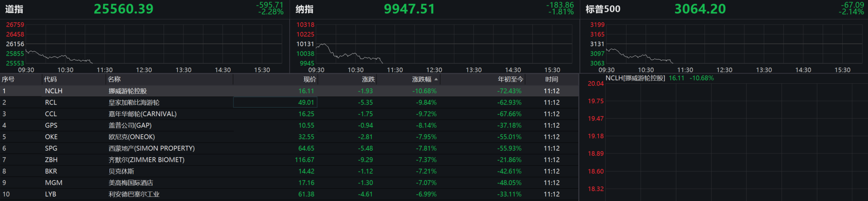Click the highlighted price cell 49.01
868x201 pixels.
(275, 103)
